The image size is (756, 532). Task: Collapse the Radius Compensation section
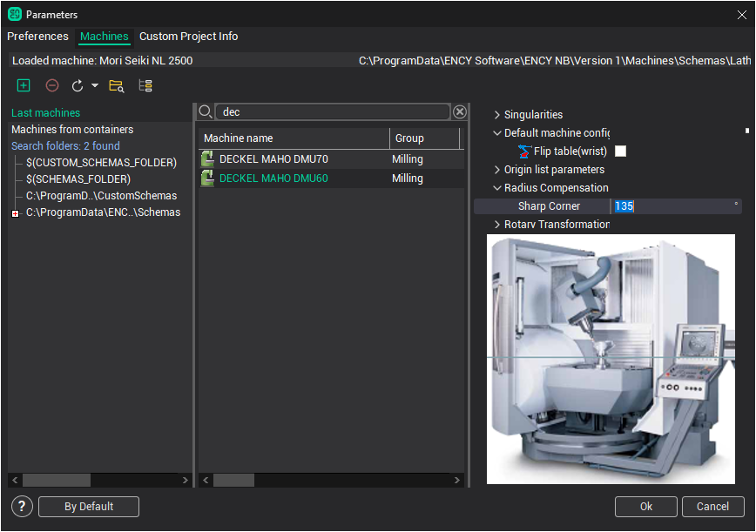(497, 188)
